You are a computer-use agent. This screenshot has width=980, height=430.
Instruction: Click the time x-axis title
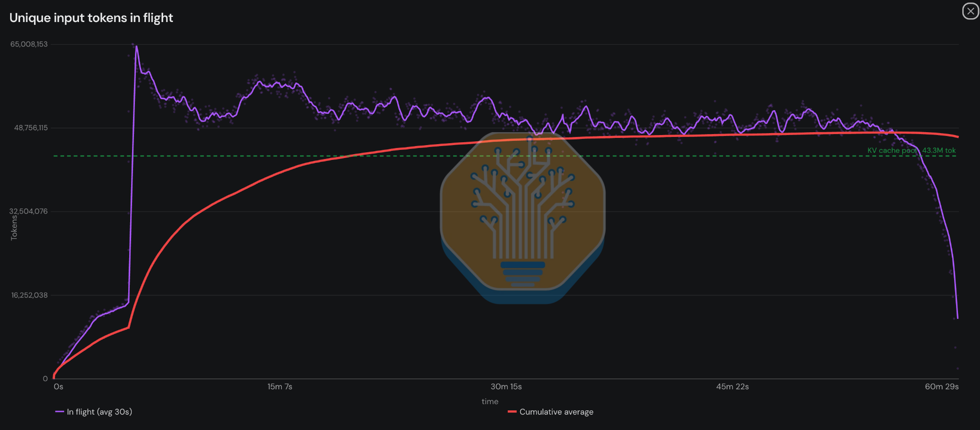[x=490, y=401]
